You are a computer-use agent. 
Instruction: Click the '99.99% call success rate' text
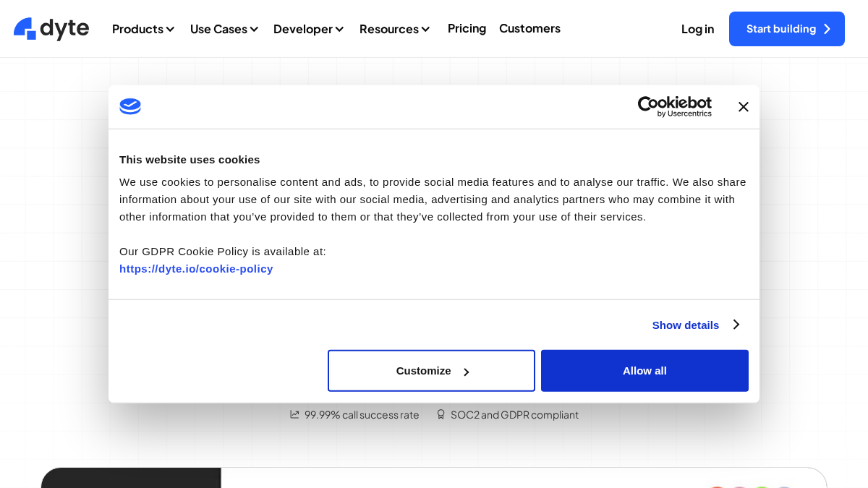[x=362, y=415]
